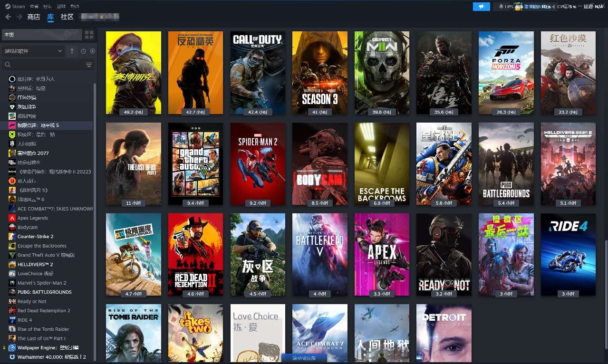Go forward with the right arrow
Viewport: 608px width, 364px height.
tap(19, 17)
